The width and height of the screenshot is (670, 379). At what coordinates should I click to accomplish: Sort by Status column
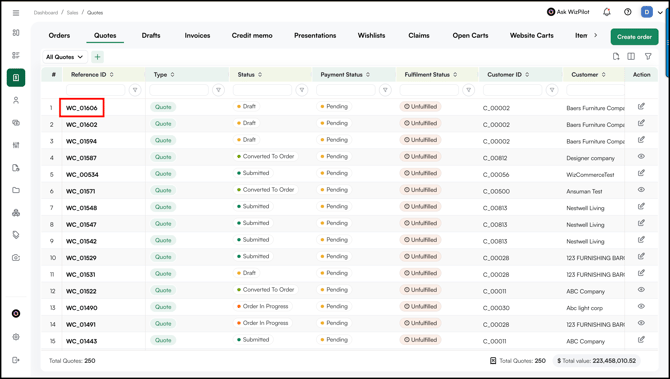coord(260,74)
